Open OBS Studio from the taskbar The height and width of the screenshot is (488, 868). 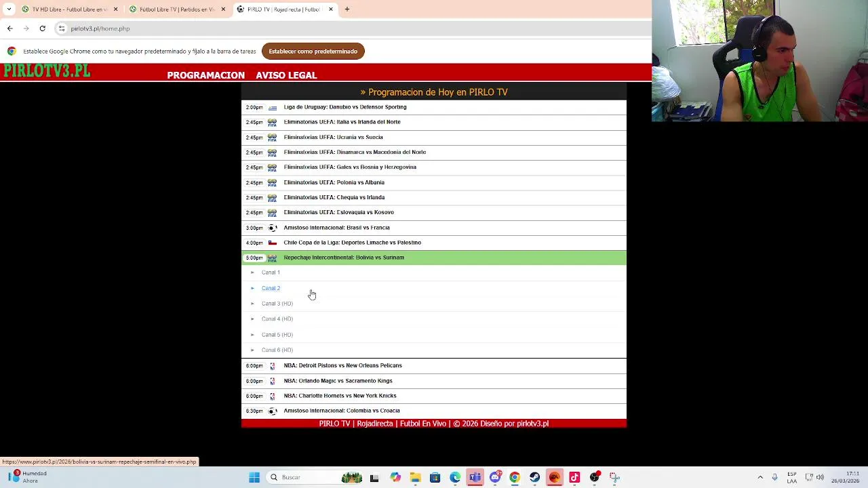tap(595, 477)
